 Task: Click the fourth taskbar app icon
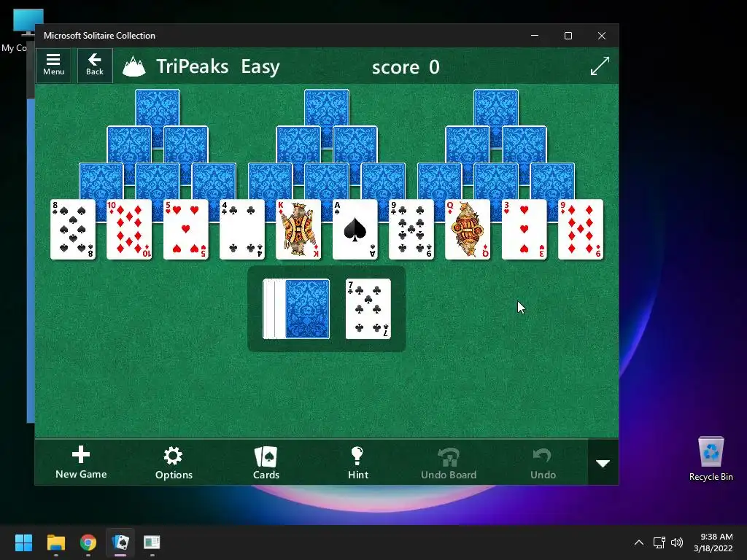click(152, 542)
